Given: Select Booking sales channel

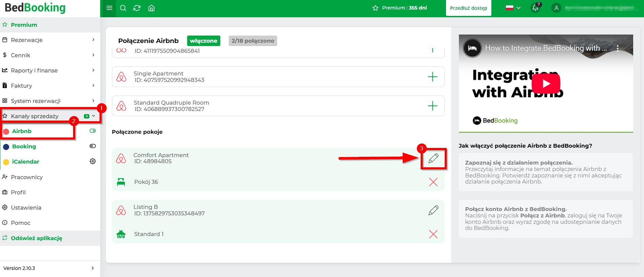Looking at the screenshot, I should (x=24, y=146).
